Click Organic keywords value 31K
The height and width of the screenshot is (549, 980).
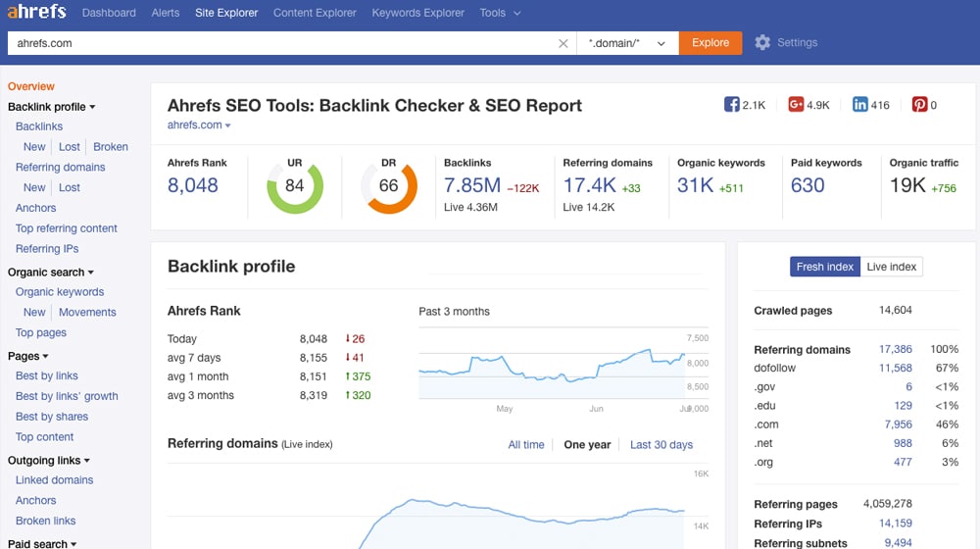pos(695,185)
